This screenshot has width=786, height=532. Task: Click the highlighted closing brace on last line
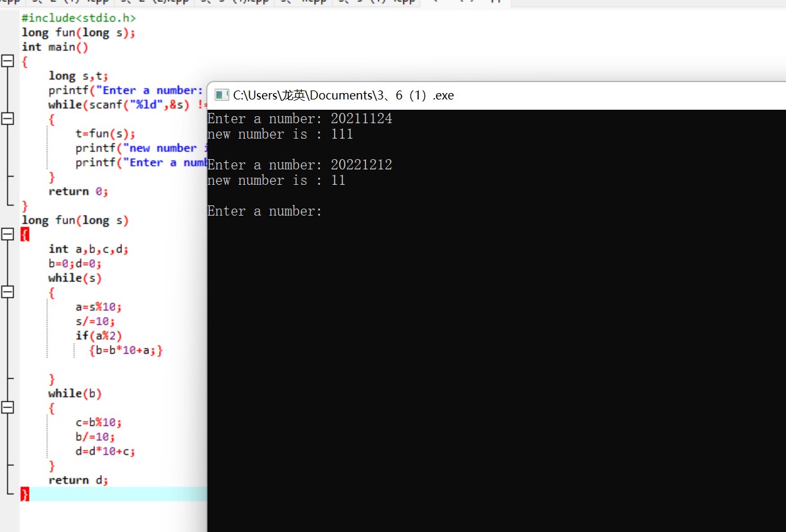25,494
